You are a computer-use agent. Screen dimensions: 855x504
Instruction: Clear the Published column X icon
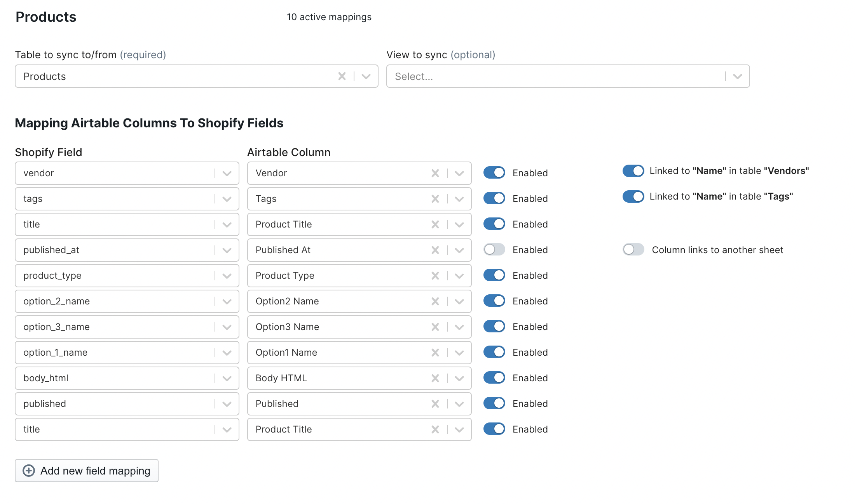[x=435, y=404]
